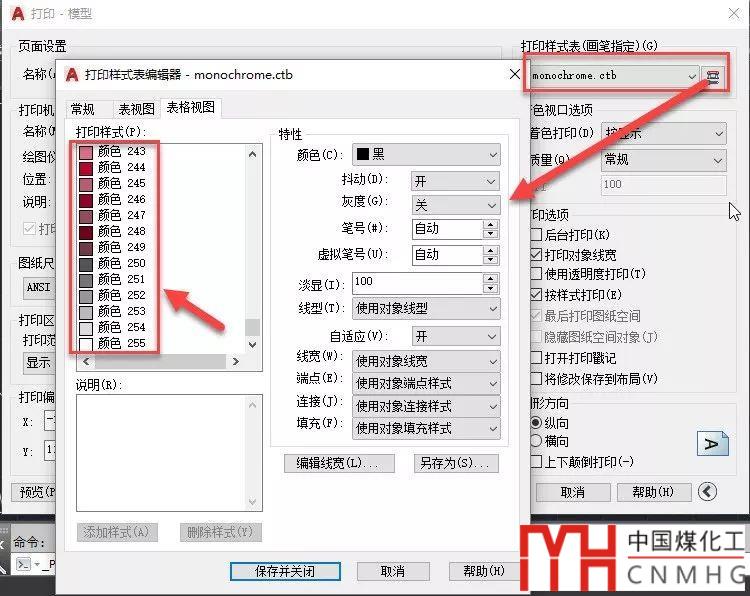Click 保存并关闭 button
The height and width of the screenshot is (596, 750).
click(285, 571)
